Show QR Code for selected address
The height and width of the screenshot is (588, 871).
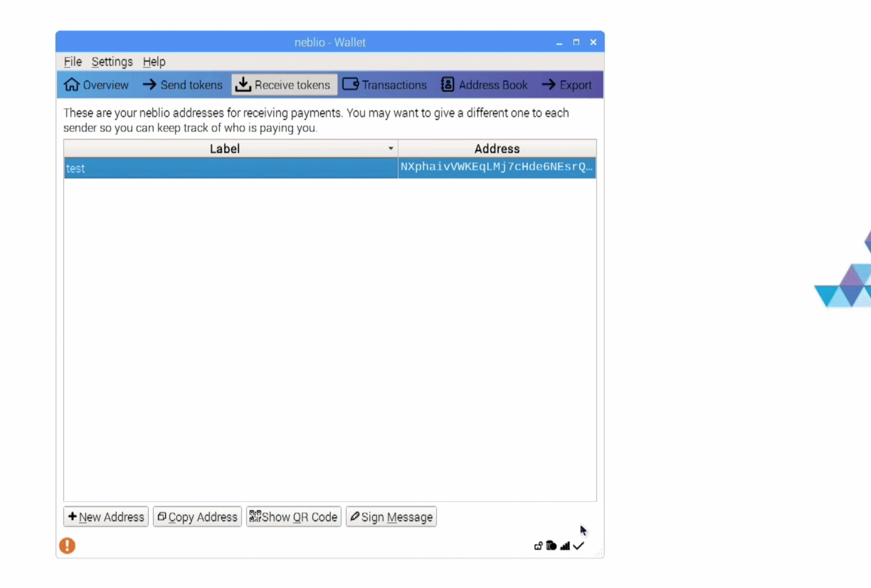[293, 517]
